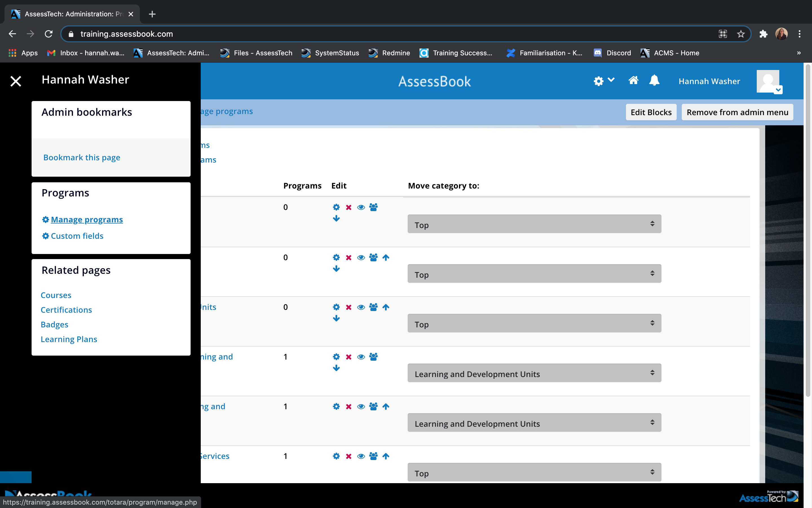This screenshot has height=508, width=812.
Task: Open the first row's Top move-category dropdown
Action: (534, 224)
